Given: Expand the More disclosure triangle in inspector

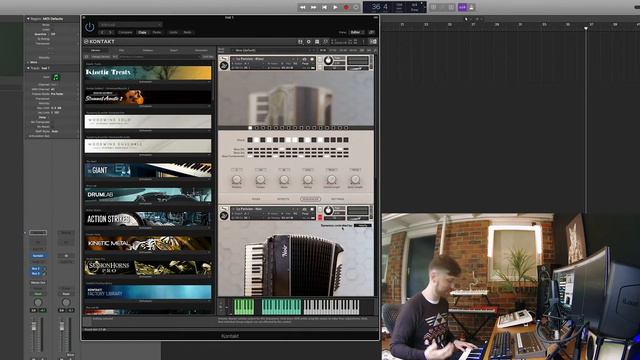Looking at the screenshot, I should point(28,62).
